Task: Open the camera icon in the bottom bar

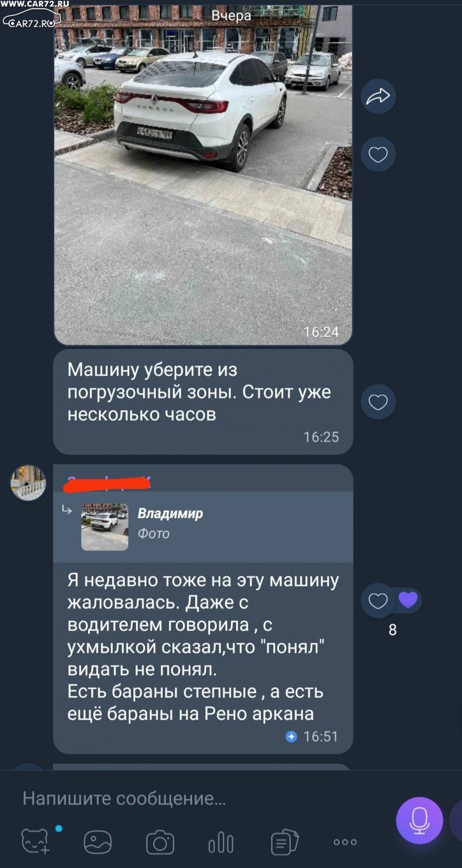Action: coord(160,842)
